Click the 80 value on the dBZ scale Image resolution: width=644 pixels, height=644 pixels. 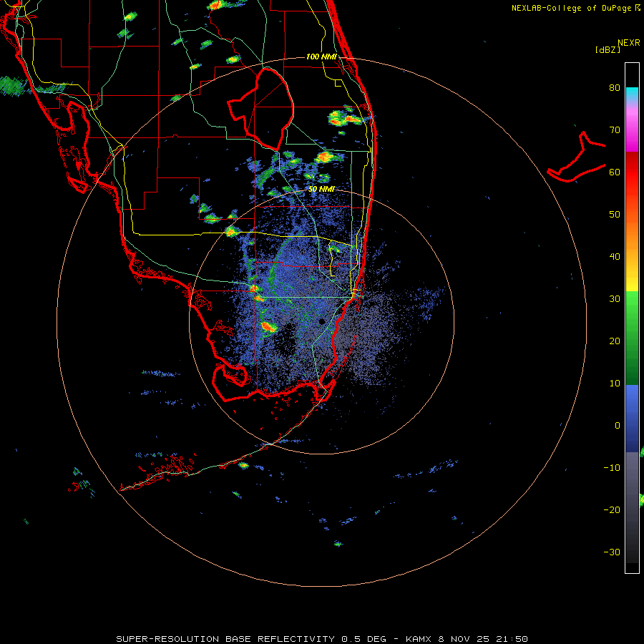point(615,88)
